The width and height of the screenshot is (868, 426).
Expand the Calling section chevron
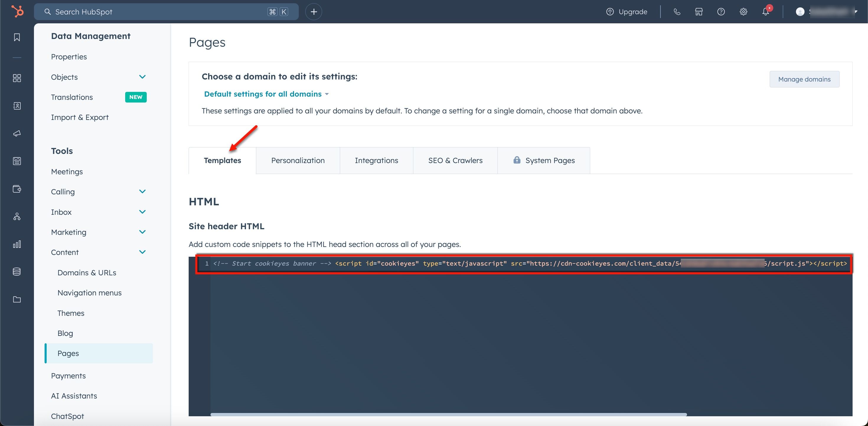click(x=143, y=192)
